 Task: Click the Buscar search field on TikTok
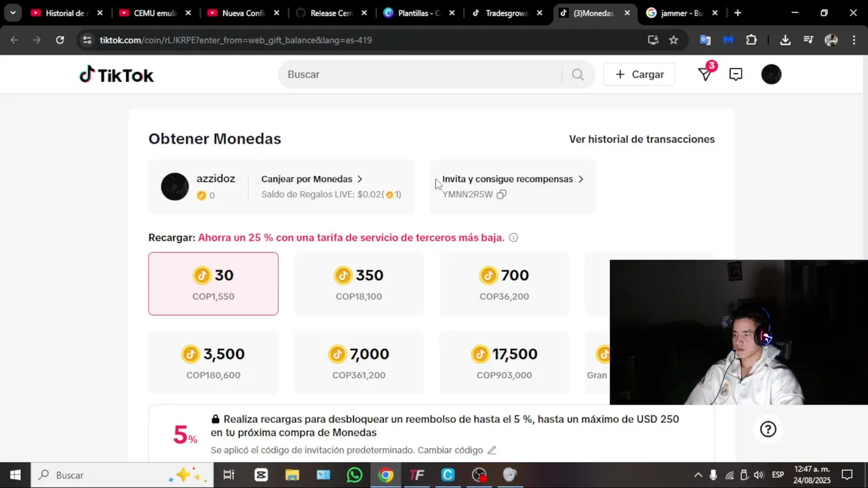pos(420,75)
